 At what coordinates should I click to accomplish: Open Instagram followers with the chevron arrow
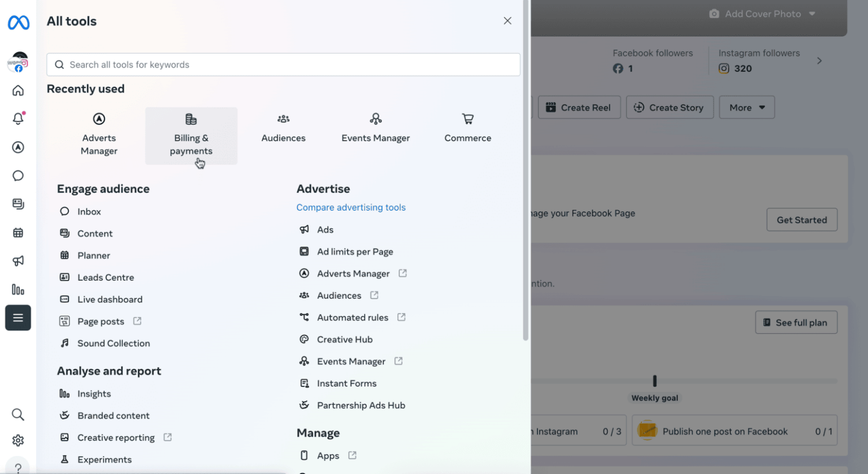(820, 60)
